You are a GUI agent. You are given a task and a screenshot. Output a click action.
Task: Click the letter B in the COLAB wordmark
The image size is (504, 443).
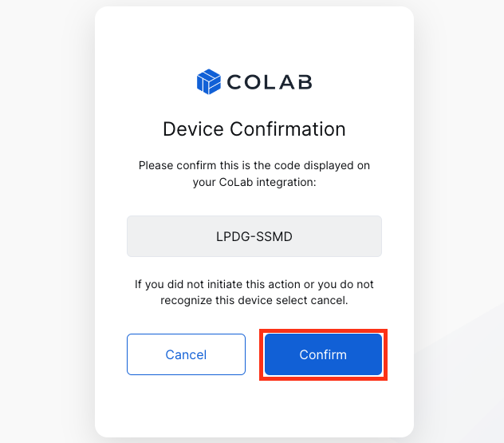point(305,82)
